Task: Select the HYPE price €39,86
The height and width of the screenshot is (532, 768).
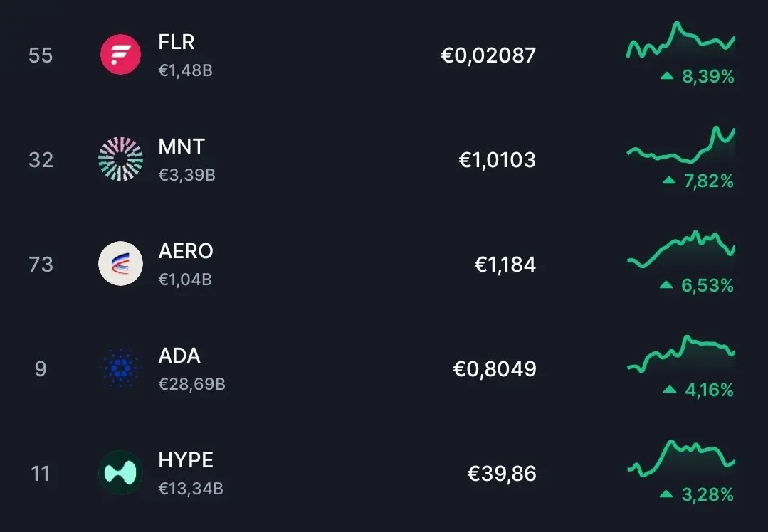Action: tap(502, 474)
